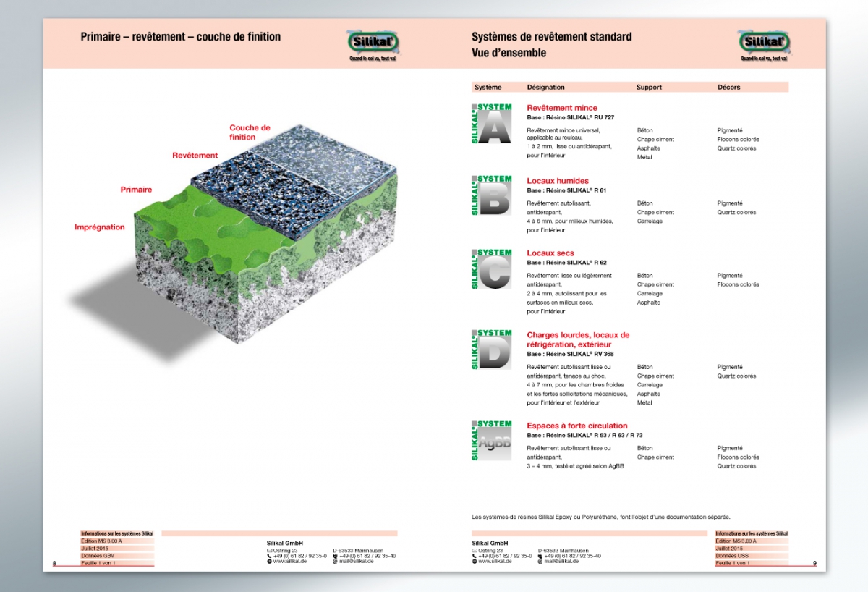
Task: Click the 'Couche de finition' diagram label
Action: pyautogui.click(x=250, y=132)
